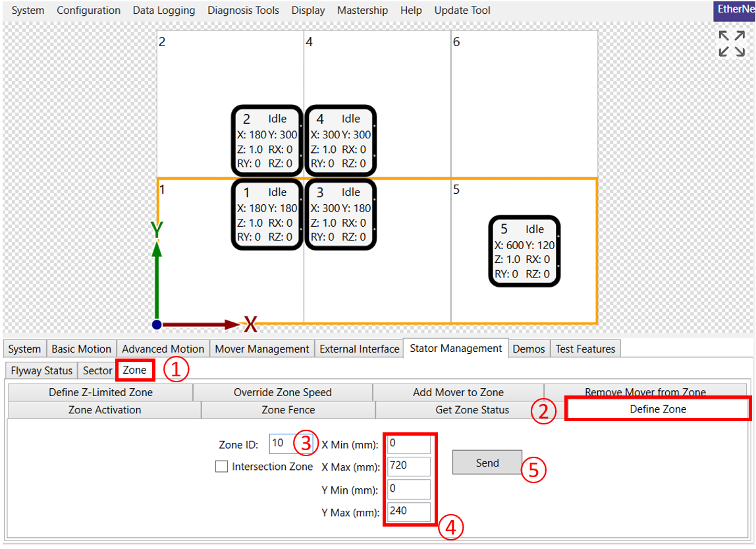Enable the Intersection Zone checkbox

point(222,467)
